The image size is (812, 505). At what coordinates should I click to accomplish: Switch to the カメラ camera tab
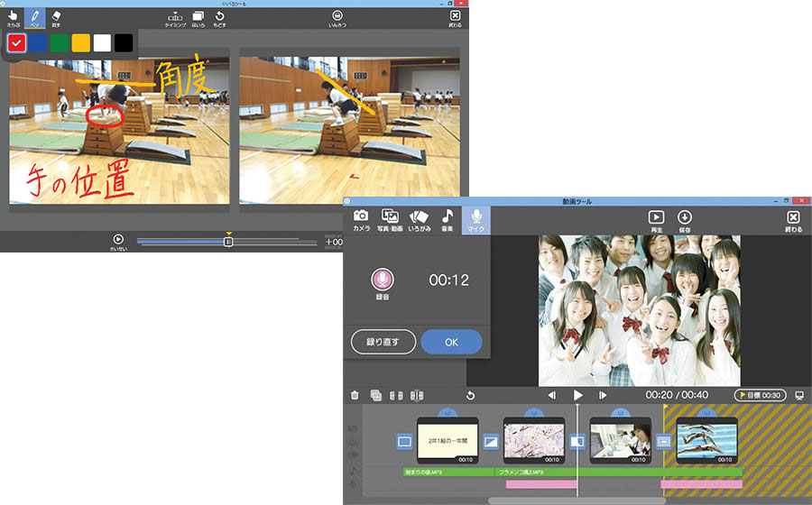[x=361, y=219]
